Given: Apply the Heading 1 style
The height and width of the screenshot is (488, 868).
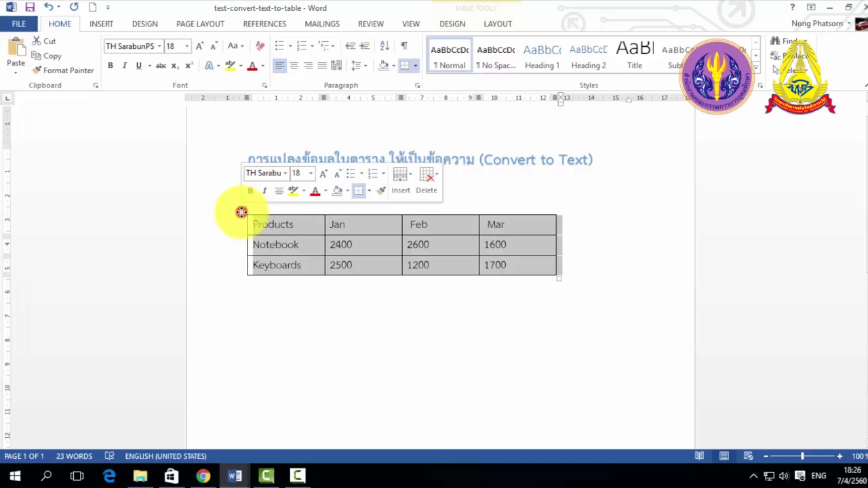Looking at the screenshot, I should [542, 56].
